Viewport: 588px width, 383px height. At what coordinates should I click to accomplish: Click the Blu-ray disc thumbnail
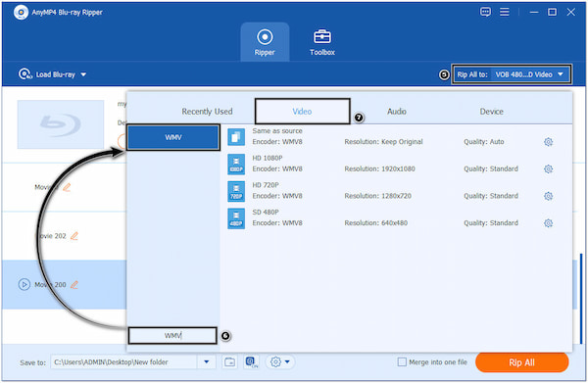tap(61, 124)
